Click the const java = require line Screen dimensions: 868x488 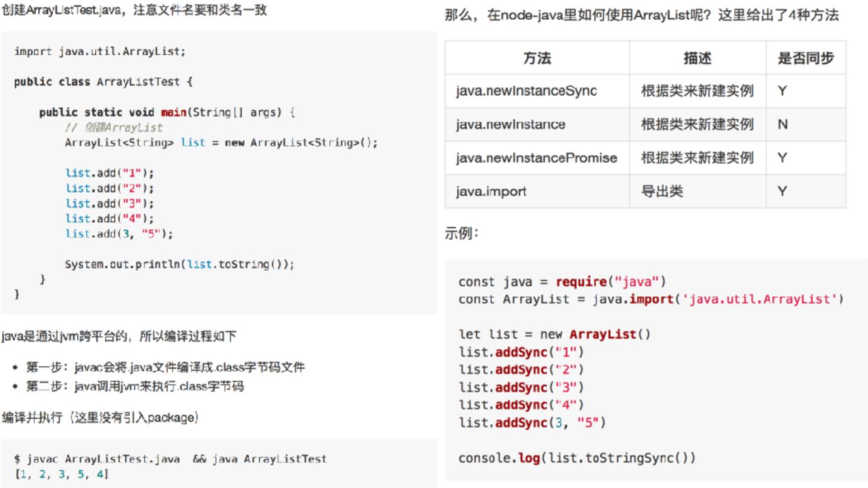(x=562, y=282)
